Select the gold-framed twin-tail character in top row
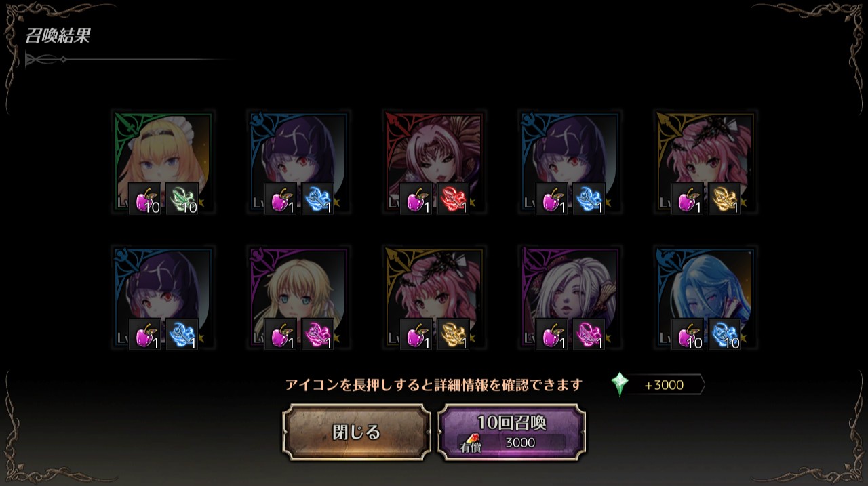Image resolution: width=868 pixels, height=486 pixels. (x=705, y=161)
